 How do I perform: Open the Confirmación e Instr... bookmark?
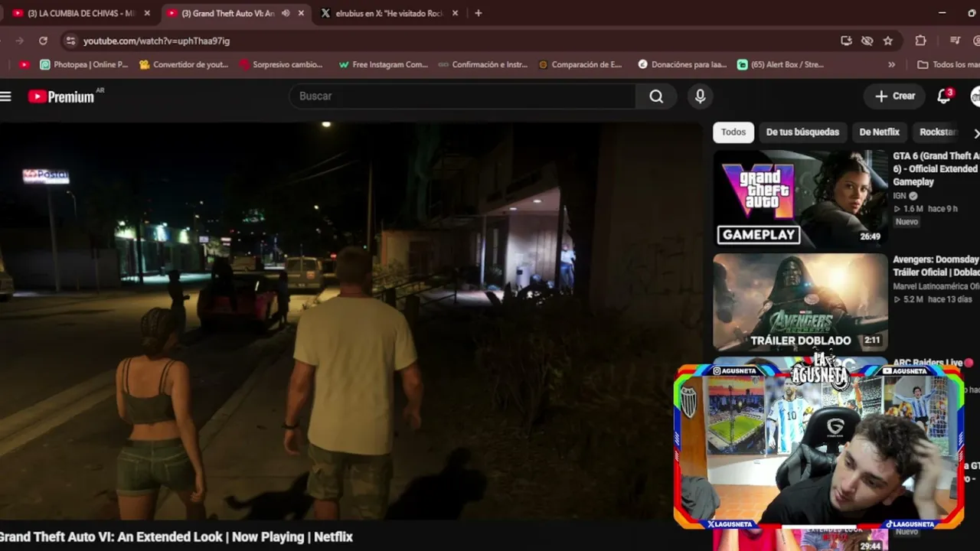[x=482, y=65]
